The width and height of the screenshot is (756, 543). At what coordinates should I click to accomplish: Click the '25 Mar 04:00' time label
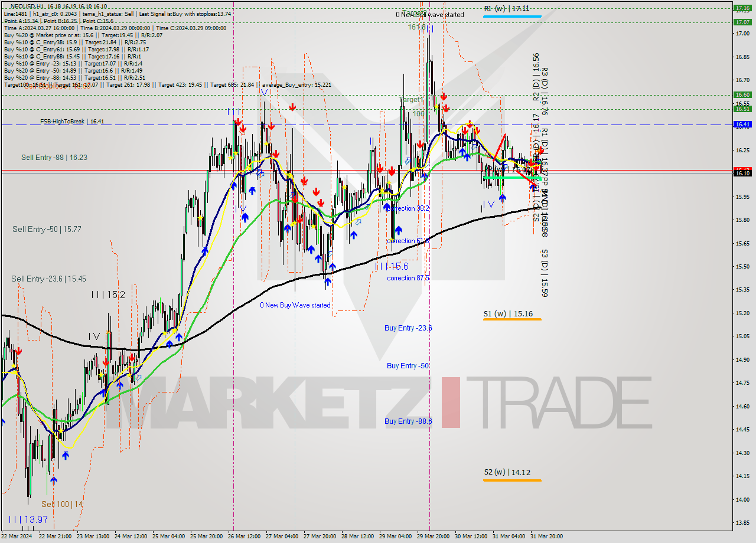point(168,537)
